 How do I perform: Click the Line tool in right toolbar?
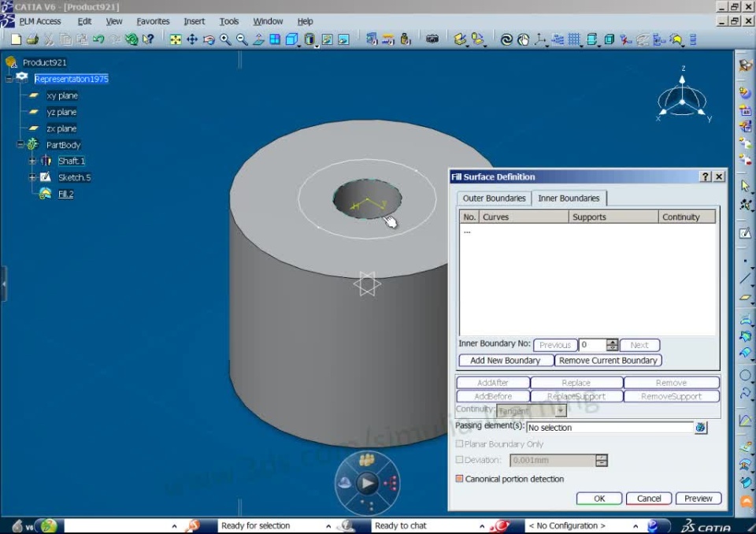(746, 278)
